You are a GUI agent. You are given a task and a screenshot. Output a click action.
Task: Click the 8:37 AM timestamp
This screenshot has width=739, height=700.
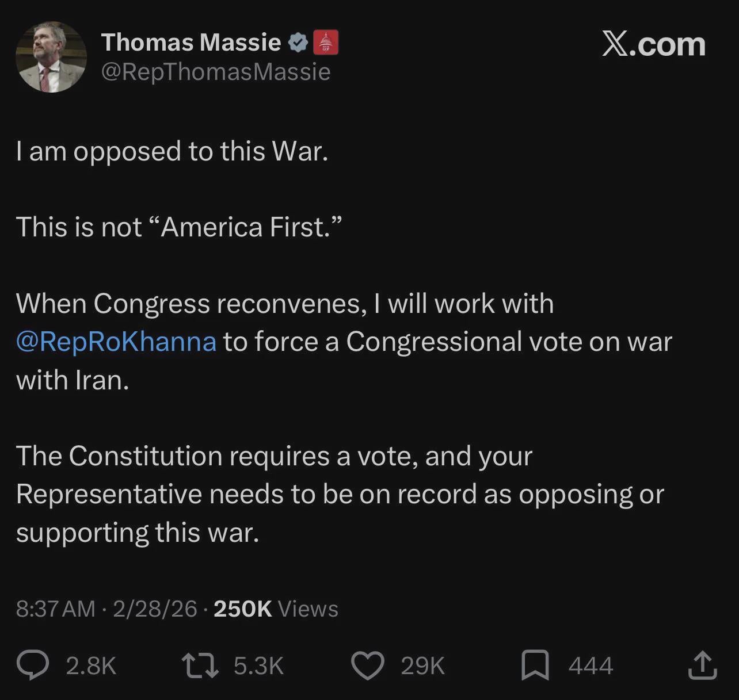click(x=55, y=609)
